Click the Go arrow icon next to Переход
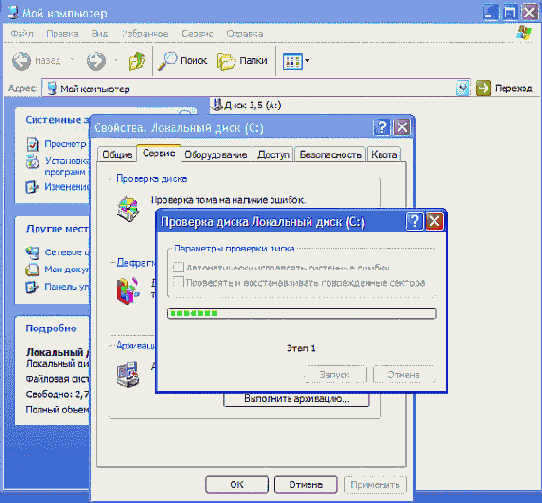 click(x=483, y=88)
